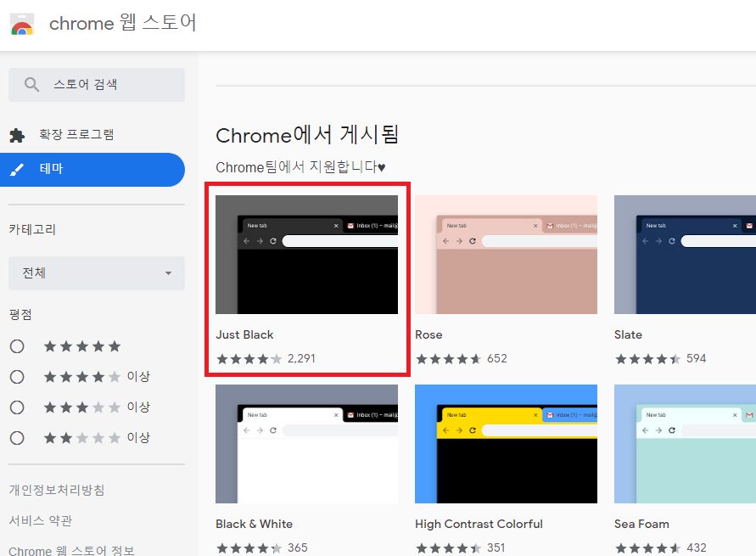The image size is (756, 556).
Task: Click the 카테고리 label
Action: tap(32, 229)
